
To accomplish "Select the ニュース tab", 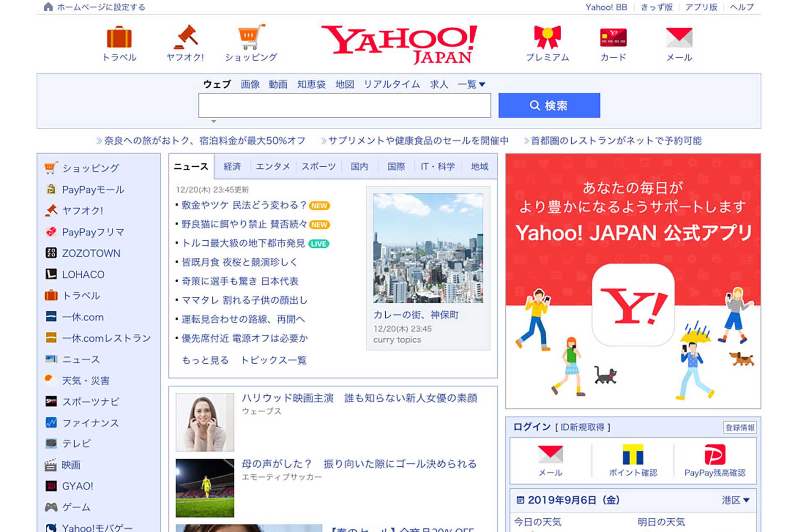I will pos(191,166).
